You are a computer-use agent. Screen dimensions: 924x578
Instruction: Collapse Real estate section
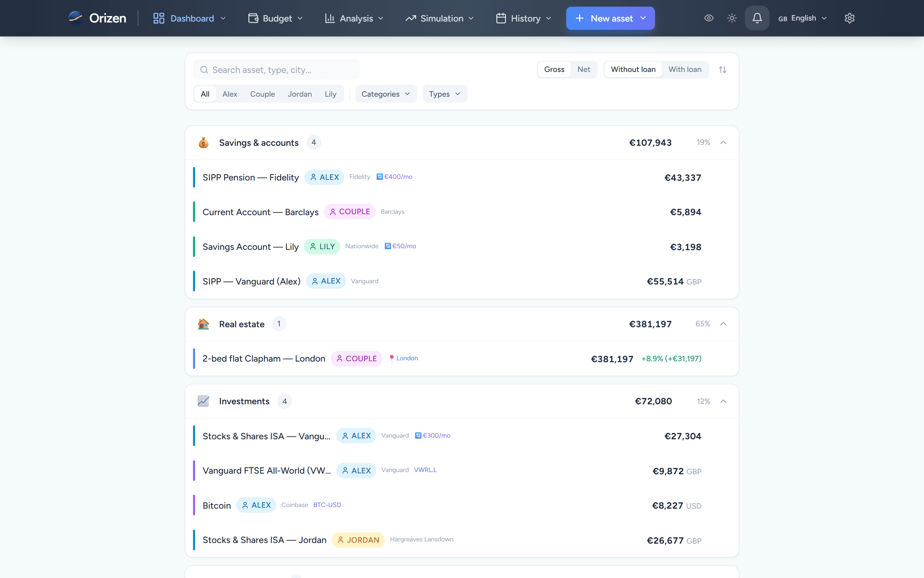point(723,324)
